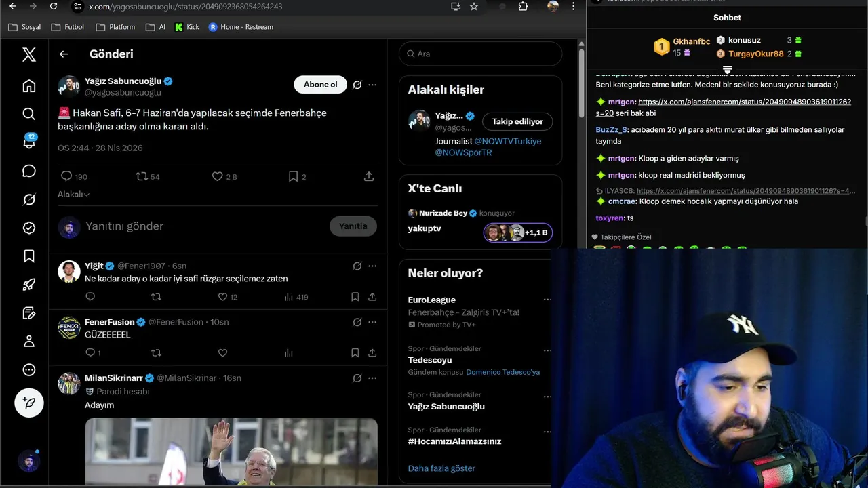More options on Tedescoyu trend

point(547,349)
